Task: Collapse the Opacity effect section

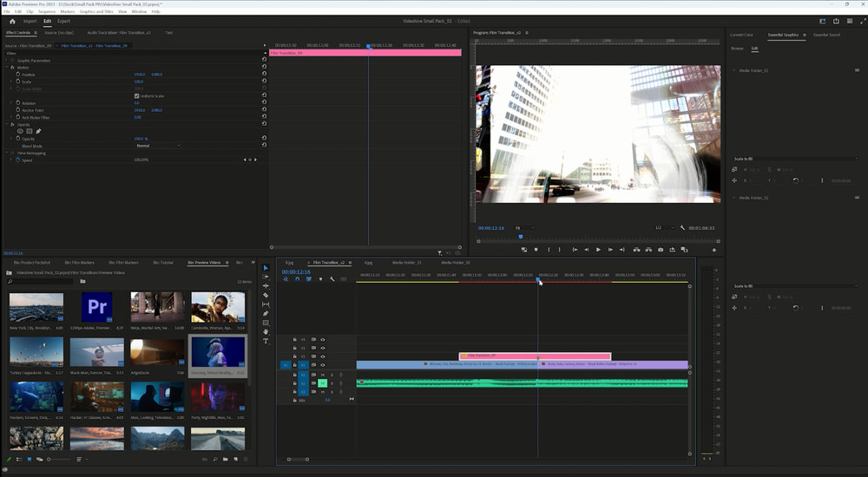Action: click(x=7, y=124)
